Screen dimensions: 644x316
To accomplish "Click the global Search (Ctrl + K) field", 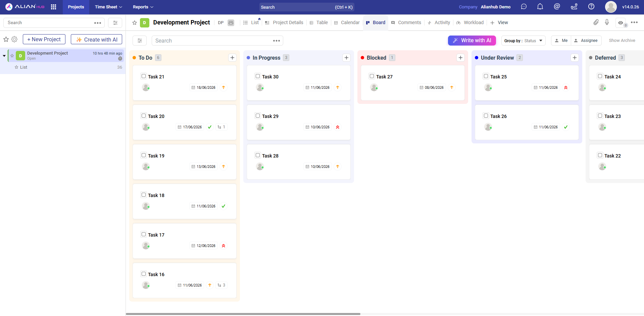I will click(307, 7).
